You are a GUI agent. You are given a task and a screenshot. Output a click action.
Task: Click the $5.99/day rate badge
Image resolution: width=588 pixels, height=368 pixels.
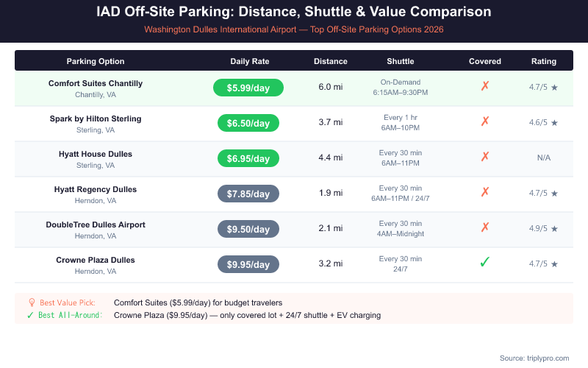(x=248, y=88)
